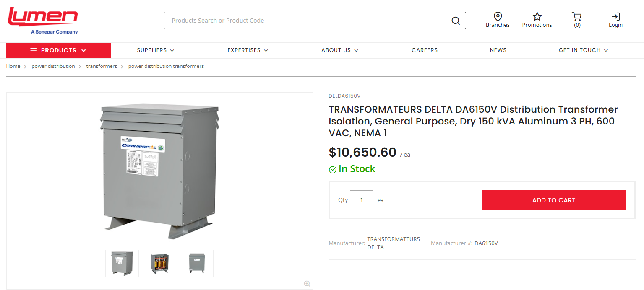Image resolution: width=644 pixels, height=290 pixels.
Task: Click the main transformer product image
Action: pyautogui.click(x=159, y=172)
